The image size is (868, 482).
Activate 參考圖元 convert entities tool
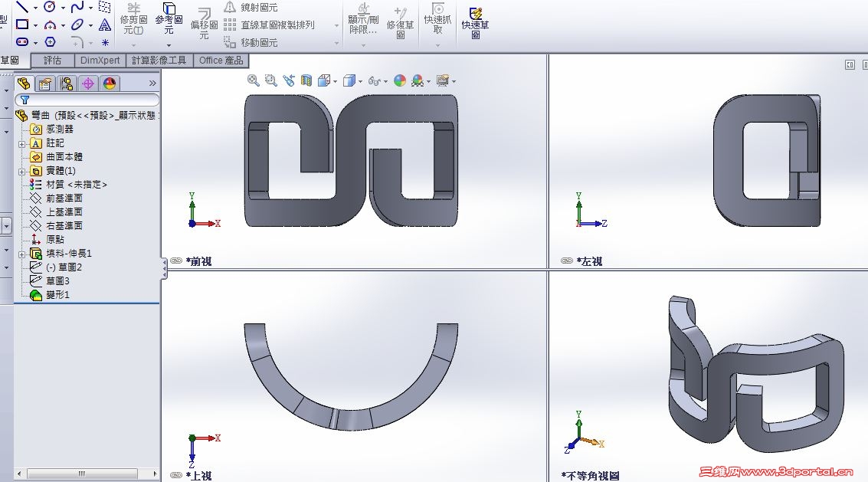[169, 18]
